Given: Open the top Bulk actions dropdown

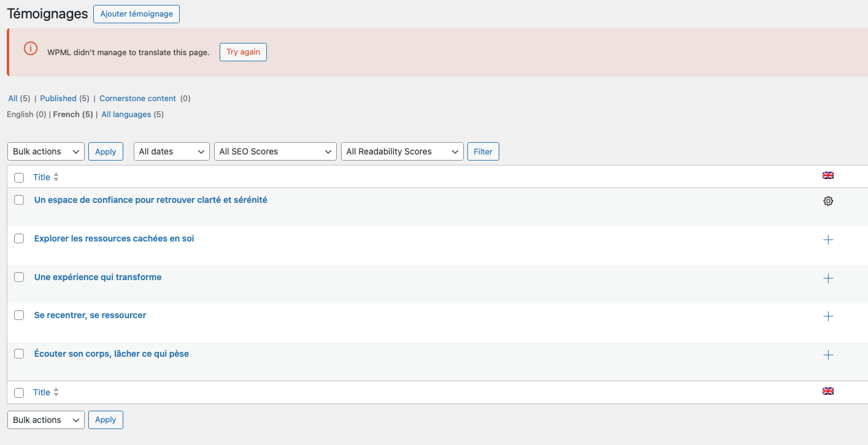Looking at the screenshot, I should coord(46,151).
